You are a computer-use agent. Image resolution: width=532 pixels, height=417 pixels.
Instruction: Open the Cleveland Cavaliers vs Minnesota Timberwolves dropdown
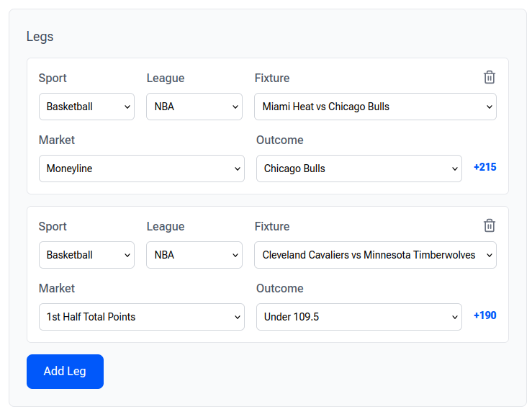(375, 255)
